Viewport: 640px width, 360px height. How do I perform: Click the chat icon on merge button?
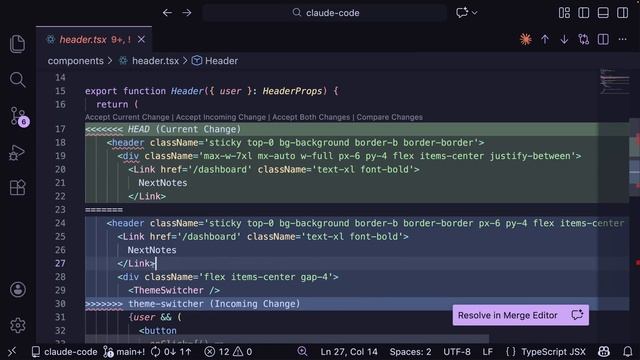click(577, 315)
